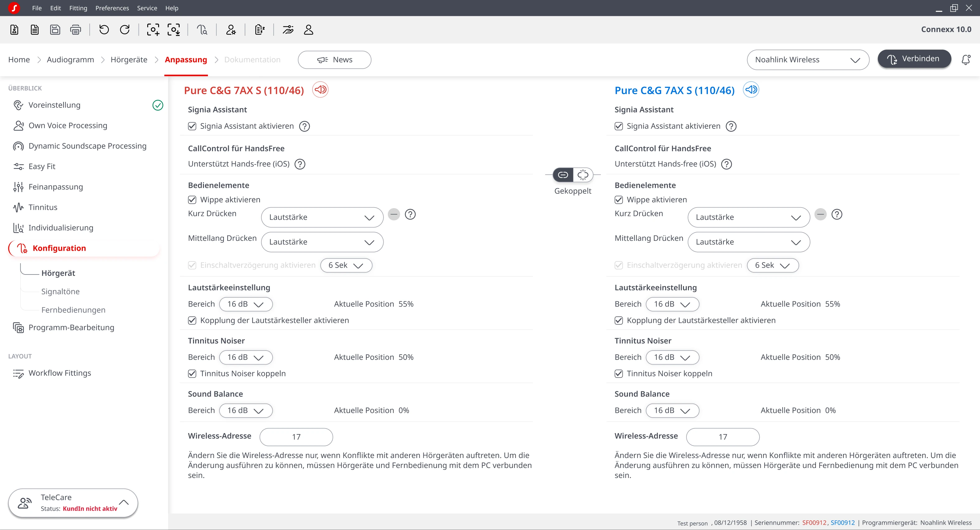
Task: Expand right Sound Balance Bereich 16 dB dropdown
Action: [x=672, y=410]
